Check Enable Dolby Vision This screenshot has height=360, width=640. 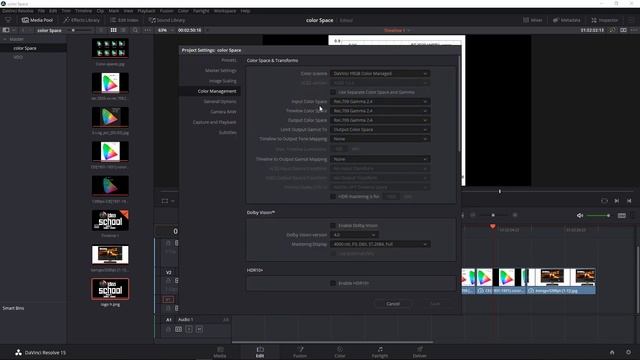333,226
